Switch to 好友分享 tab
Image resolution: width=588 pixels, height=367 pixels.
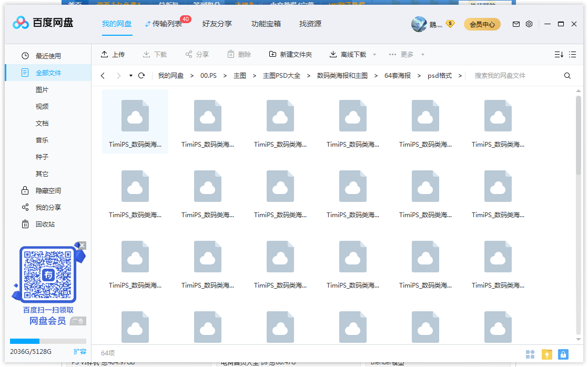[x=217, y=24]
